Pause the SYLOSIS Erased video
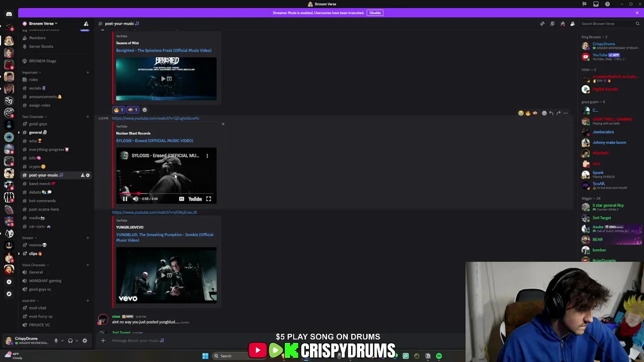 125,199
